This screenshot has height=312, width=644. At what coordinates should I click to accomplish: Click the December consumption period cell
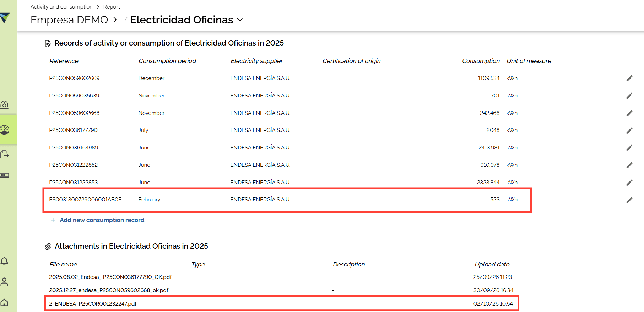[x=151, y=78]
